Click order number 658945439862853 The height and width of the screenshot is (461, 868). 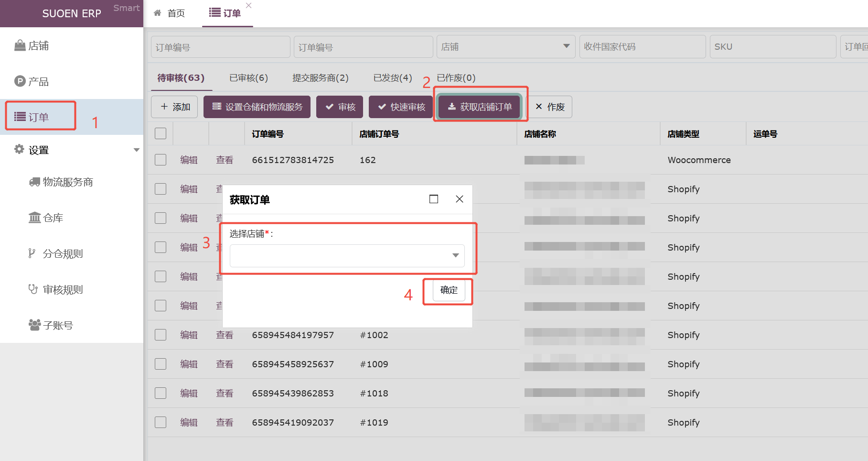(x=293, y=393)
